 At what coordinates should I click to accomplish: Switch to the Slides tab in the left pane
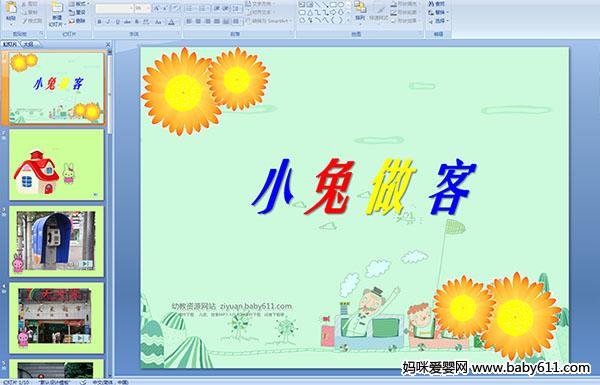coord(10,44)
